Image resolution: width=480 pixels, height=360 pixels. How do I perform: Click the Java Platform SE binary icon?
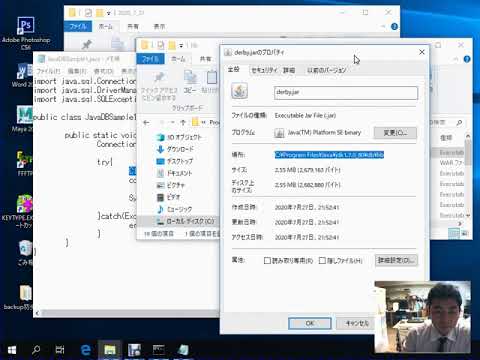tap(279, 133)
